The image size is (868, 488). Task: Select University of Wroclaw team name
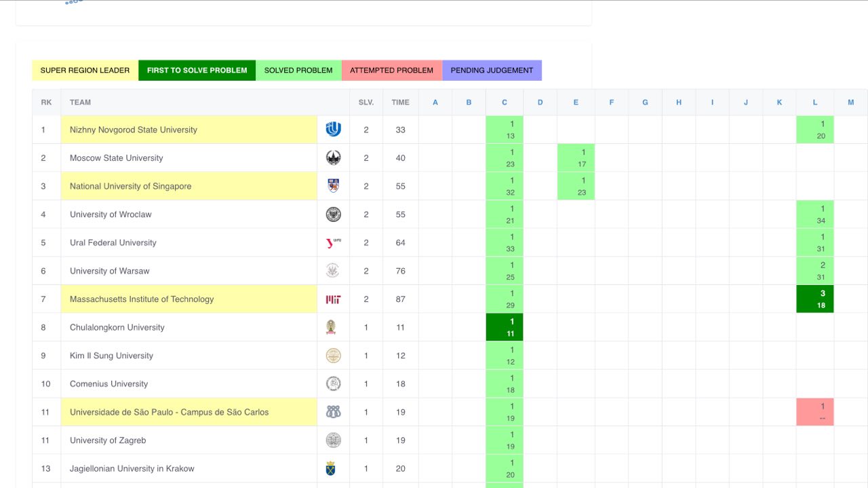[111, 214]
